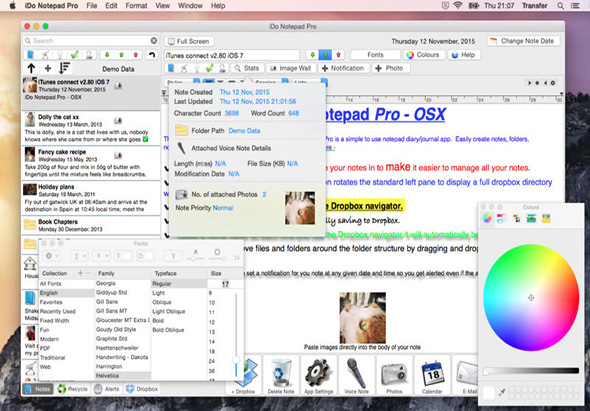Click the sort order icon in sidebar
590x411 pixels.
64,68
